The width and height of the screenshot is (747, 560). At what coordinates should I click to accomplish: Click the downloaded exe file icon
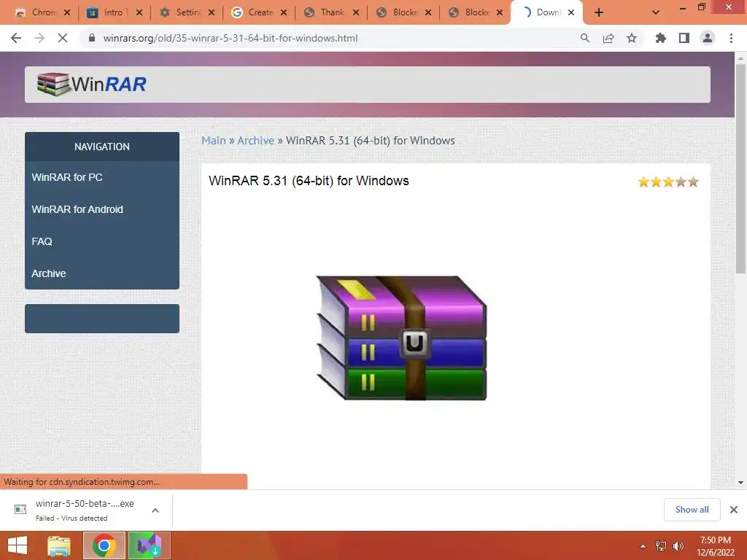pos(20,510)
